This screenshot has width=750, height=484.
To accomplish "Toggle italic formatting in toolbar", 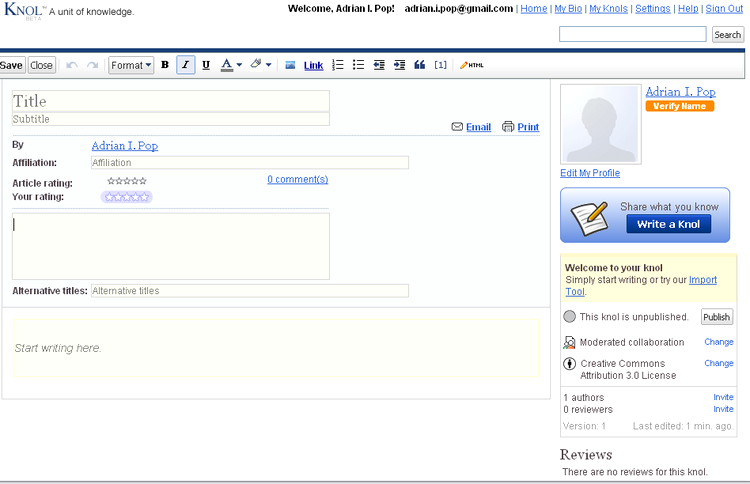I will (x=186, y=65).
